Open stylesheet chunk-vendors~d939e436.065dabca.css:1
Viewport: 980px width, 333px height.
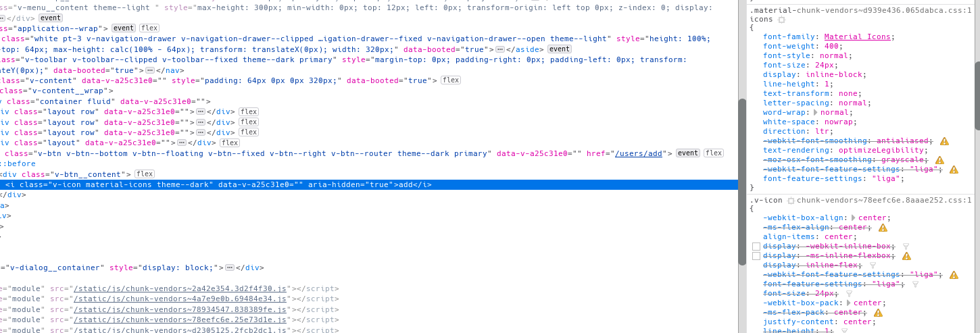point(883,10)
